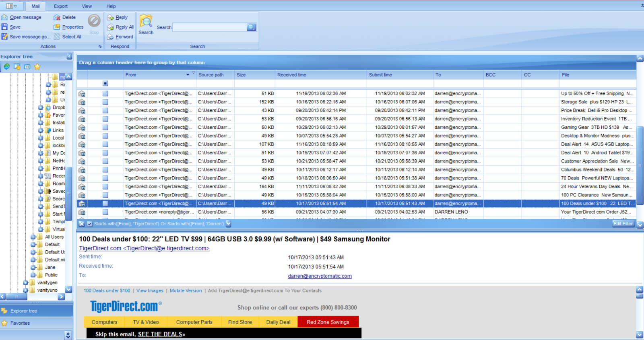Switch to the Explorer tree pane button
The width and height of the screenshot is (644, 340).
[x=36, y=311]
